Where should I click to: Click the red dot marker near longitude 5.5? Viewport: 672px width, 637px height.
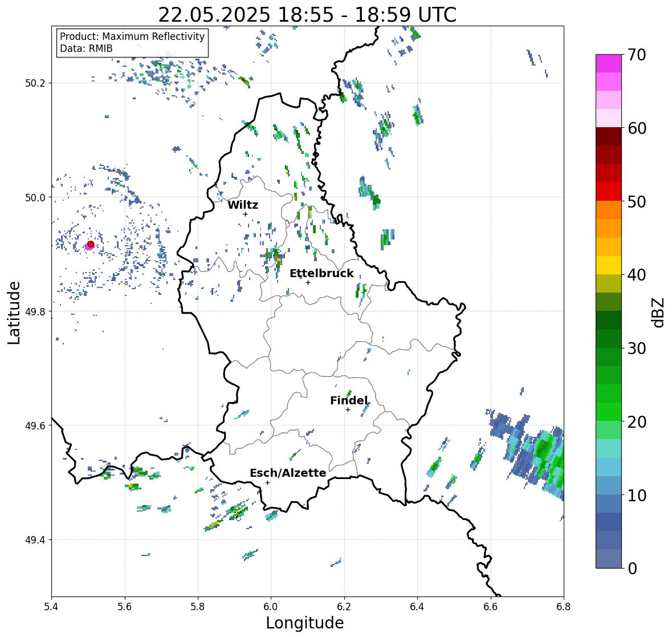91,244
